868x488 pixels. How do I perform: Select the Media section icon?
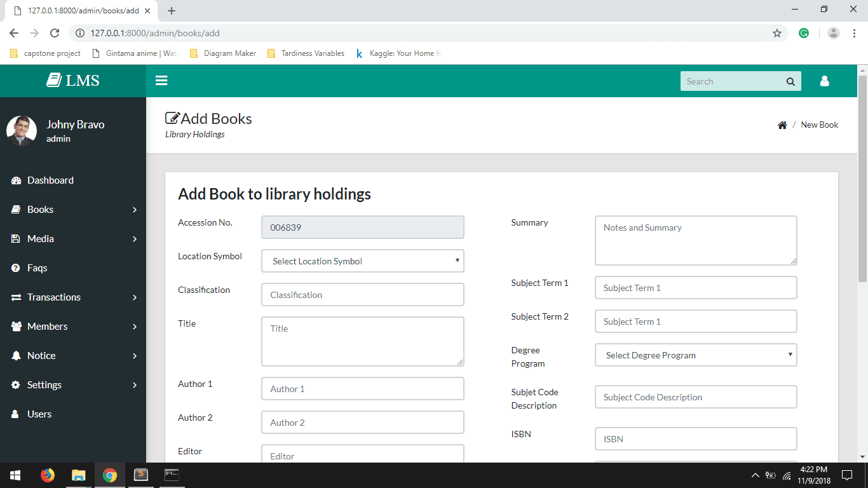point(14,238)
